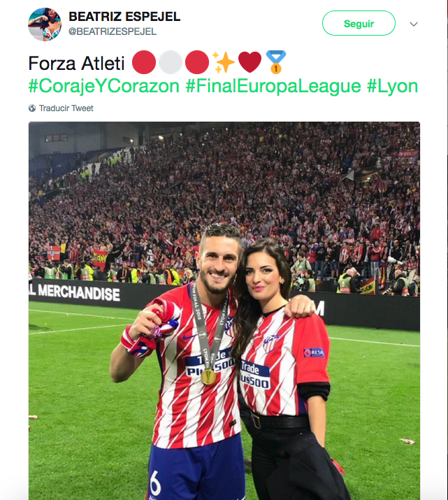Open Beatriz Espejel's profile avatar
The width and height of the screenshot is (448, 500).
pyautogui.click(x=45, y=24)
